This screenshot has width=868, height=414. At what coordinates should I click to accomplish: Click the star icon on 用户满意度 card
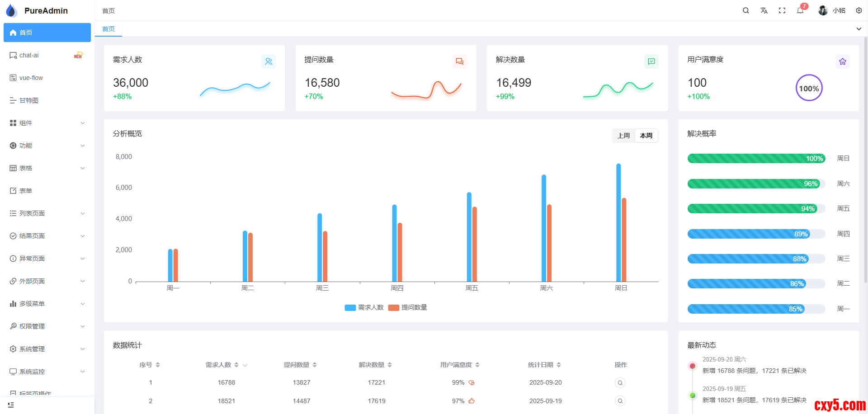coord(843,61)
